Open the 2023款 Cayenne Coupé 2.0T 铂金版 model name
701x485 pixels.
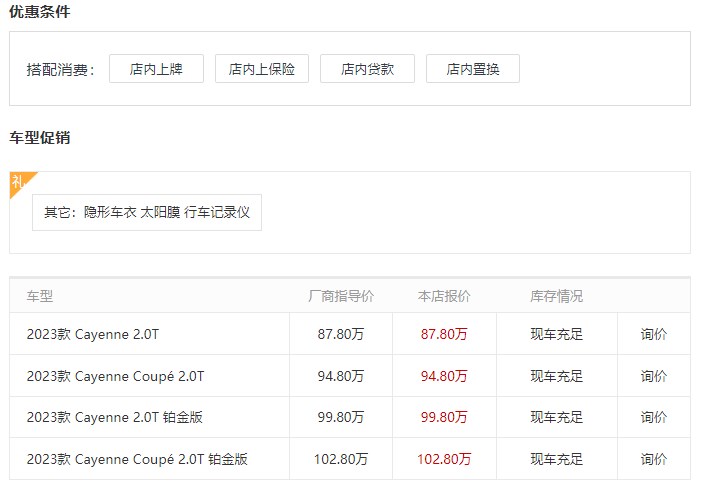[137, 460]
